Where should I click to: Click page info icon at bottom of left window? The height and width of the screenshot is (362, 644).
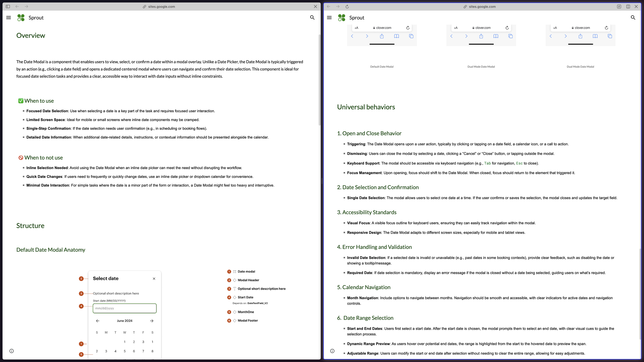12,351
